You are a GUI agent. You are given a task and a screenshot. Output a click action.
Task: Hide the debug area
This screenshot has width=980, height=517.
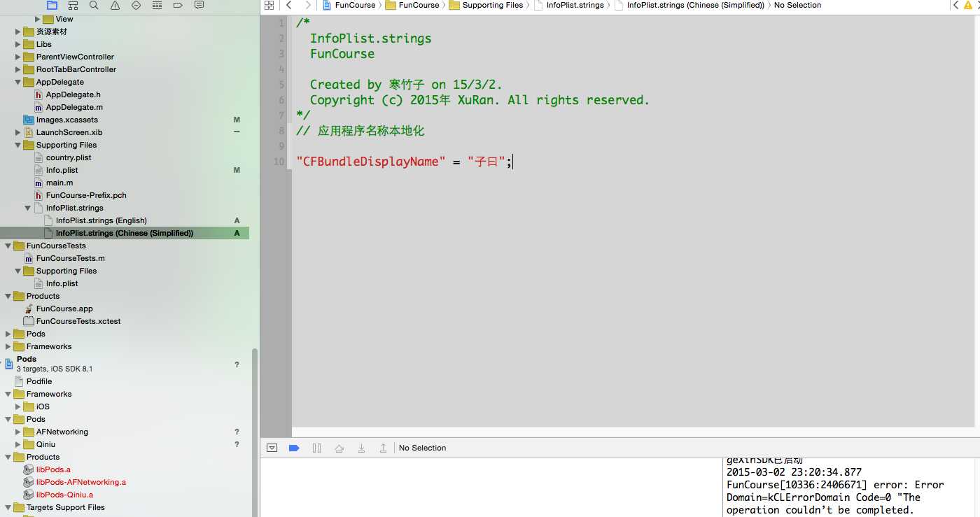[272, 448]
